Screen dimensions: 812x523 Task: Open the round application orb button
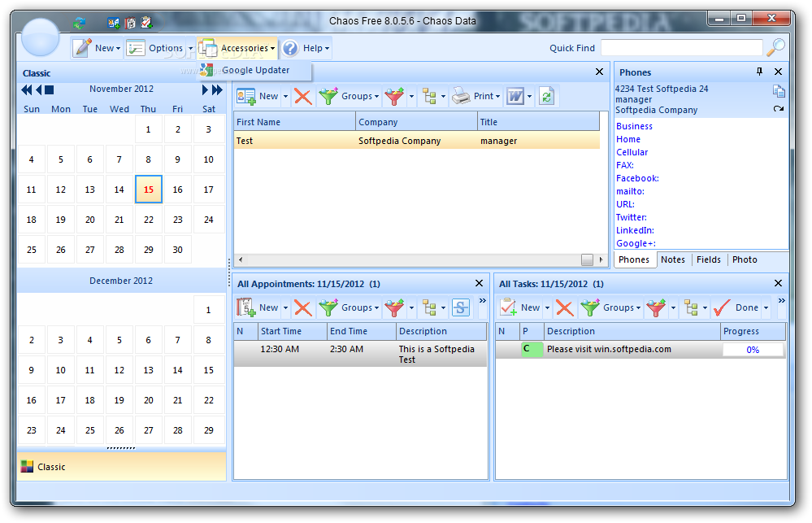[41, 37]
